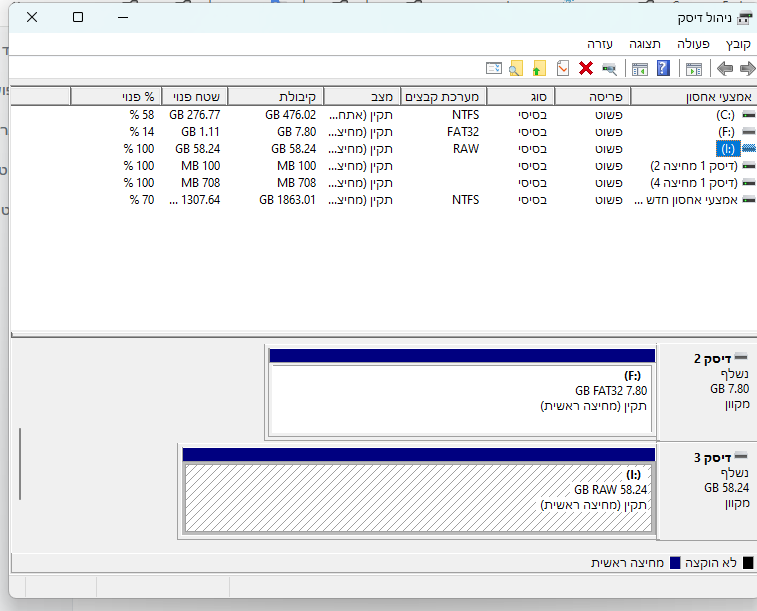Select the דיסק 3 disk label panel
The height and width of the screenshot is (611, 757).
coord(707,491)
